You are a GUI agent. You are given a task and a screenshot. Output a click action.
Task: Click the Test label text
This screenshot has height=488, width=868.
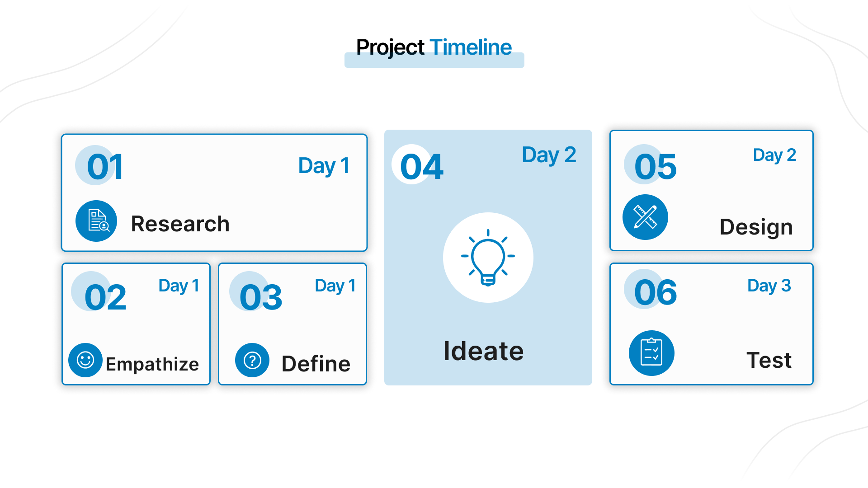[769, 360]
